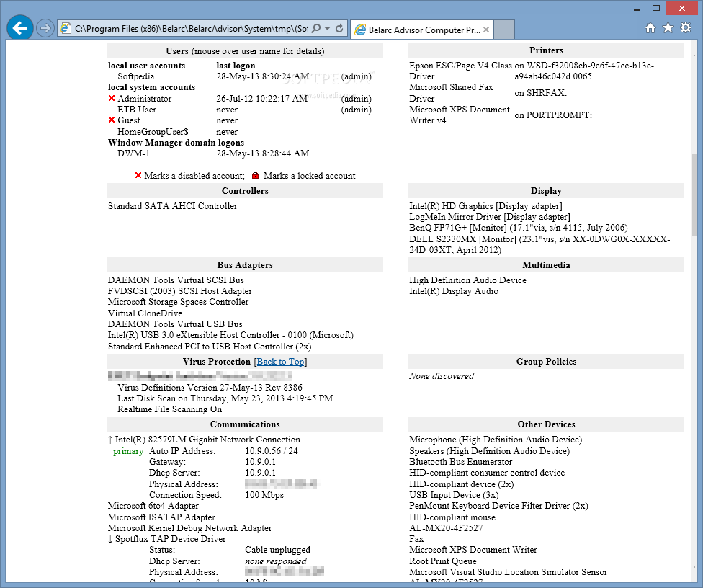This screenshot has height=588, width=703.
Task: Click the Back to Top link
Action: coord(280,362)
